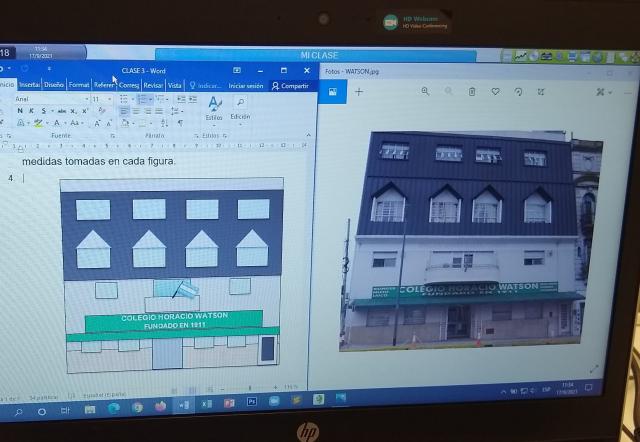
Task: Zoom in on the photo in Fotos
Action: [425, 91]
